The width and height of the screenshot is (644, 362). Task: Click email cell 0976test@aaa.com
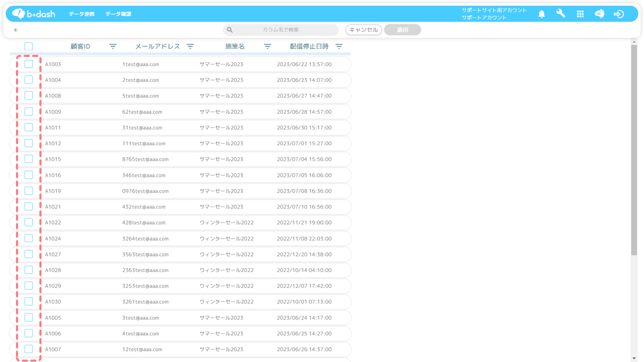[x=145, y=191]
